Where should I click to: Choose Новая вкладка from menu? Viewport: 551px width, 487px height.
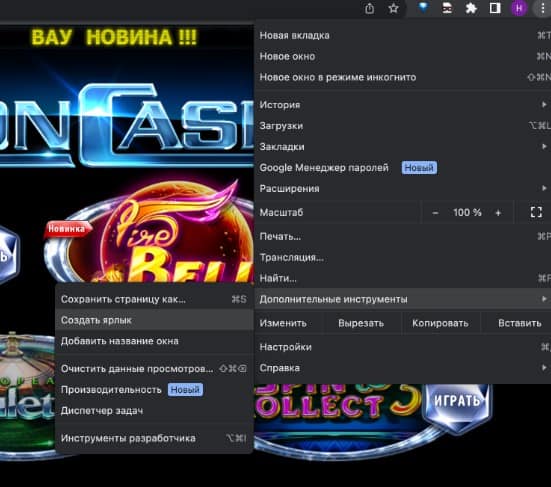point(403,35)
